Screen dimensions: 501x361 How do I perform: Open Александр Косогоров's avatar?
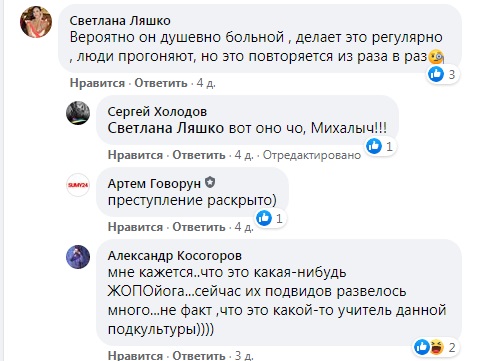pos(78,257)
